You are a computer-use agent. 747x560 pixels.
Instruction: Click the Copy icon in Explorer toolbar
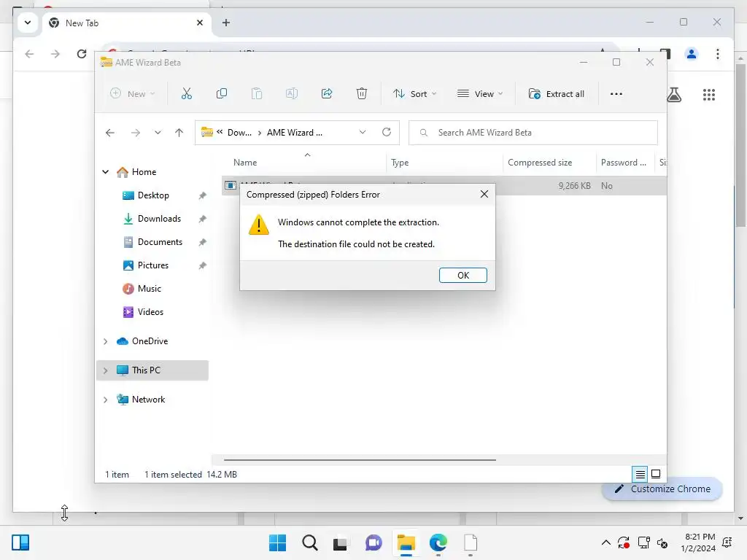coord(222,94)
